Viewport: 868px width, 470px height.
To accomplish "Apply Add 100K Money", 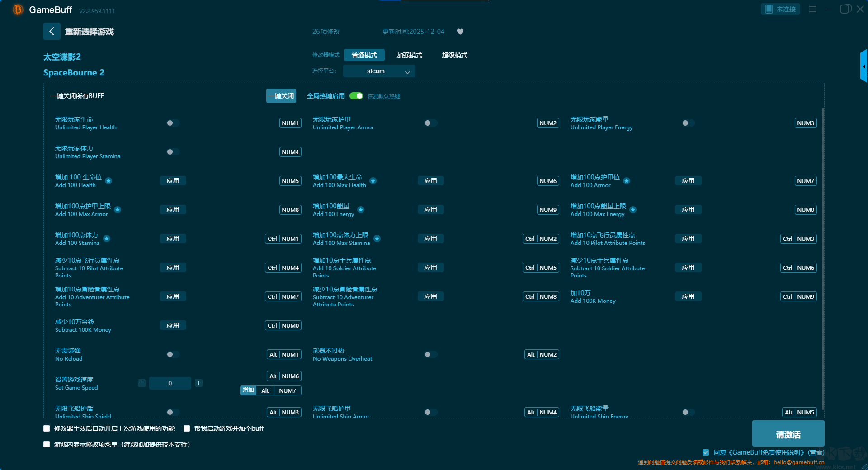I will [x=689, y=296].
